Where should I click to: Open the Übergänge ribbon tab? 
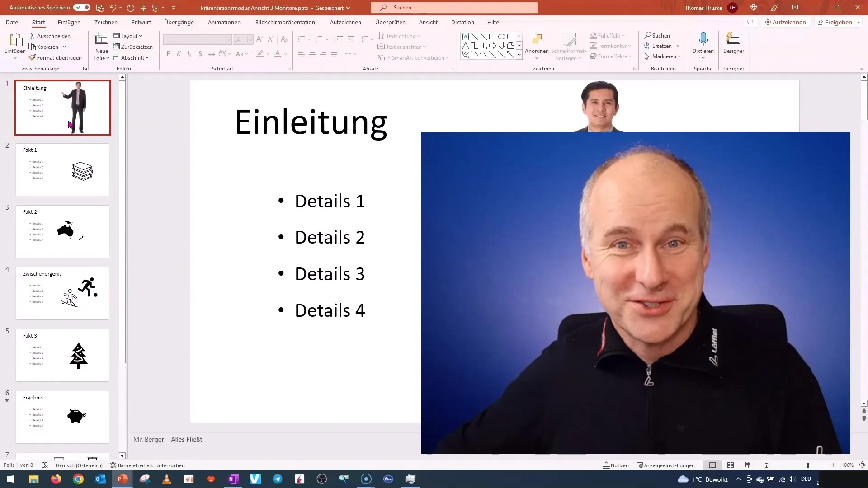pos(179,22)
